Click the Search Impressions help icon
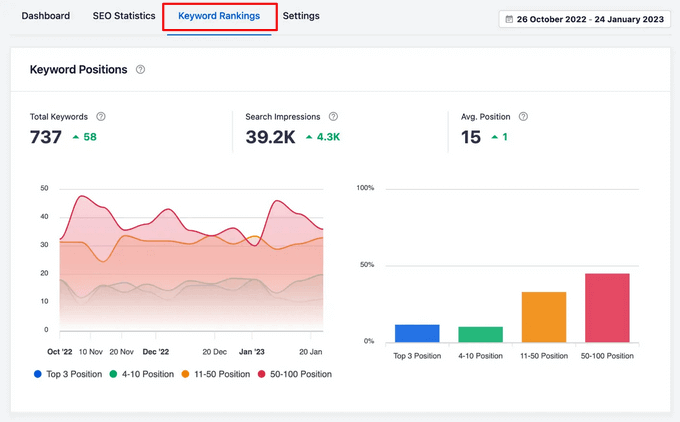The width and height of the screenshot is (680, 422). (x=333, y=117)
